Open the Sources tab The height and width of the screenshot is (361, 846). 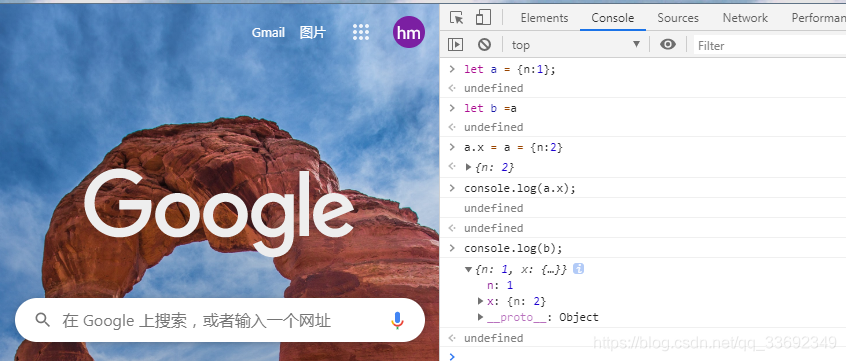coord(678,18)
